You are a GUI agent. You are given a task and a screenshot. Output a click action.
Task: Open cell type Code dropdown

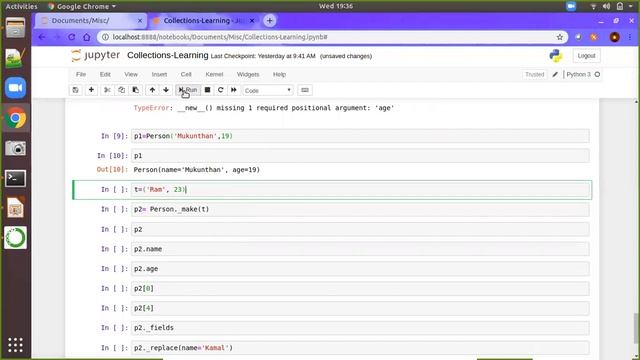point(268,91)
